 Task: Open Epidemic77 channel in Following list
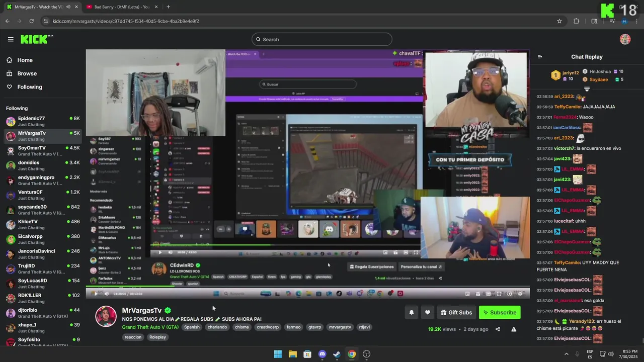tap(43, 121)
